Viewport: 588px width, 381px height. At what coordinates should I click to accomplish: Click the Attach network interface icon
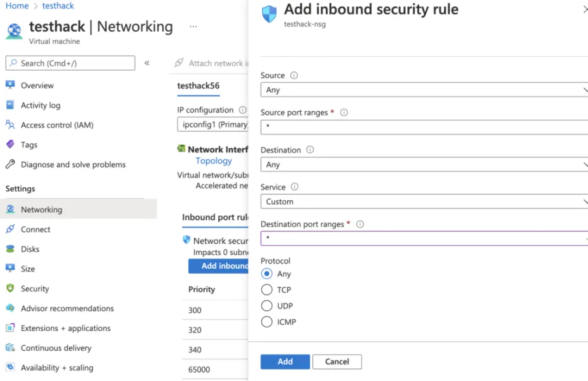click(179, 63)
